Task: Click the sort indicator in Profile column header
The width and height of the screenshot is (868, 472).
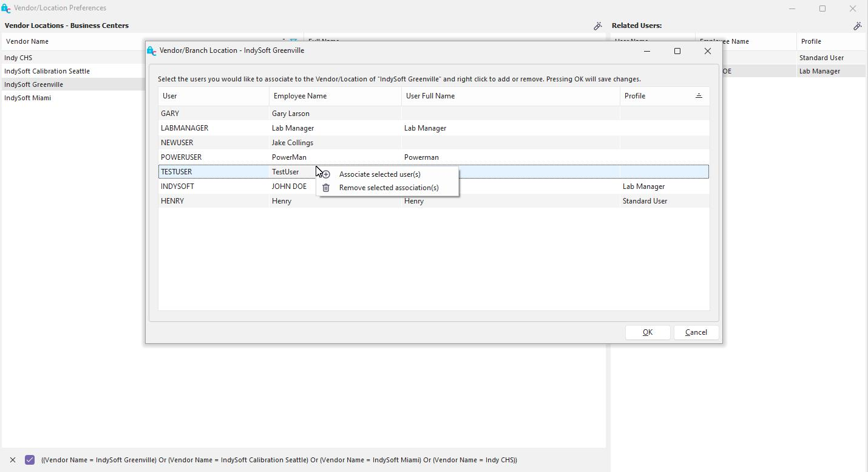Action: pyautogui.click(x=699, y=96)
